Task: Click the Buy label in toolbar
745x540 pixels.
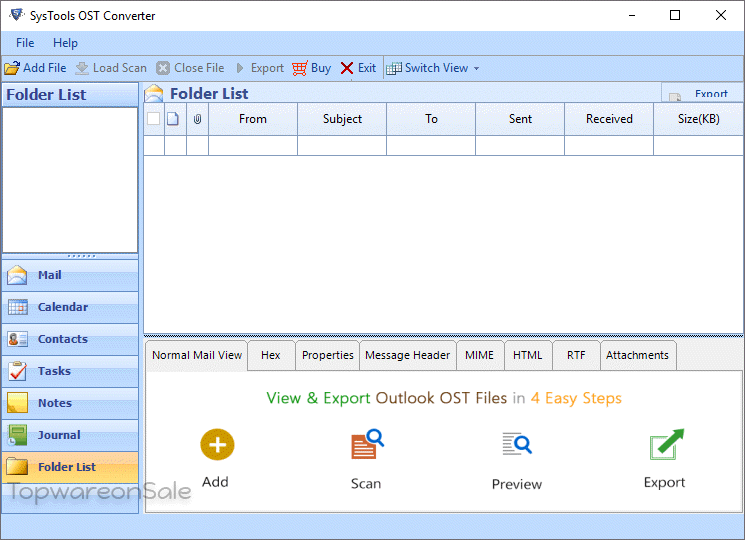Action: coord(321,68)
